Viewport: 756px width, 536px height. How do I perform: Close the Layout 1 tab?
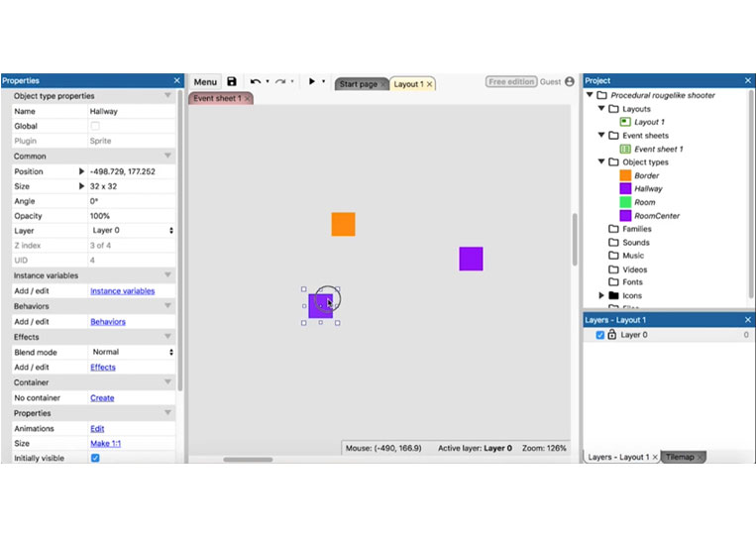[430, 84]
